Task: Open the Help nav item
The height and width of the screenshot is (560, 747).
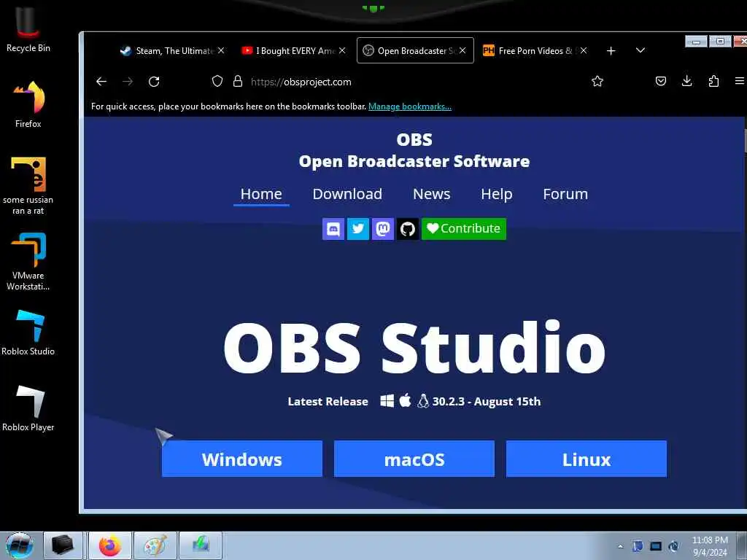Action: coord(496,194)
